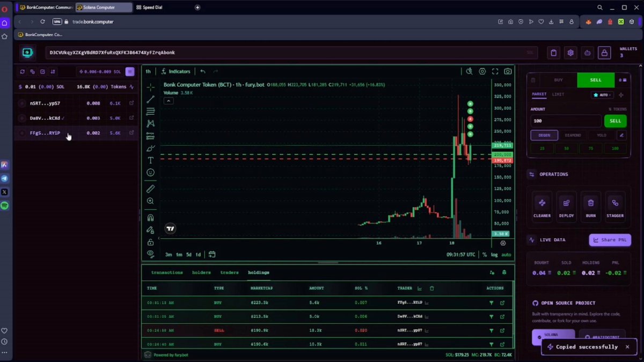Image resolution: width=644 pixels, height=362 pixels.
Task: Change the 1h chart interval
Action: [x=148, y=71]
